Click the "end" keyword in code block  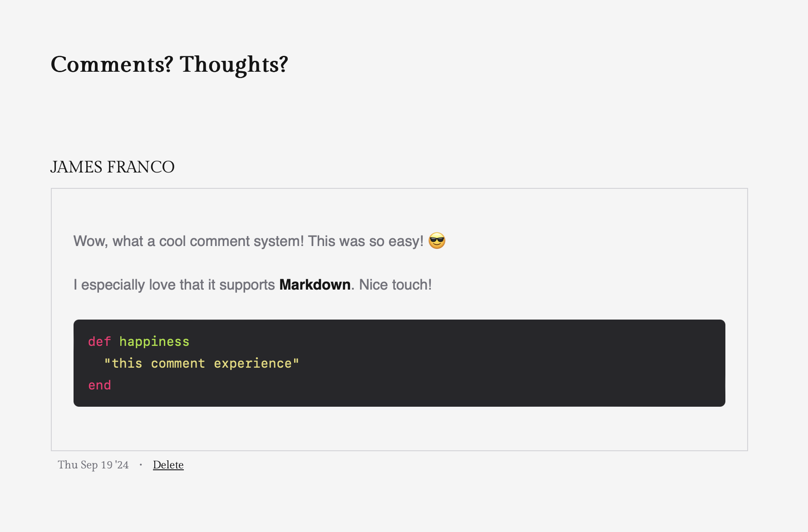(99, 385)
